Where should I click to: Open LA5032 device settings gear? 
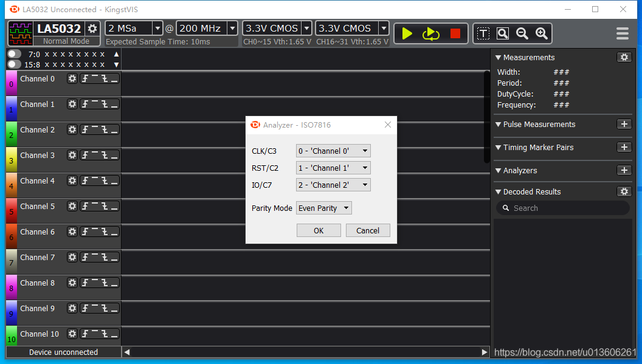[92, 29]
